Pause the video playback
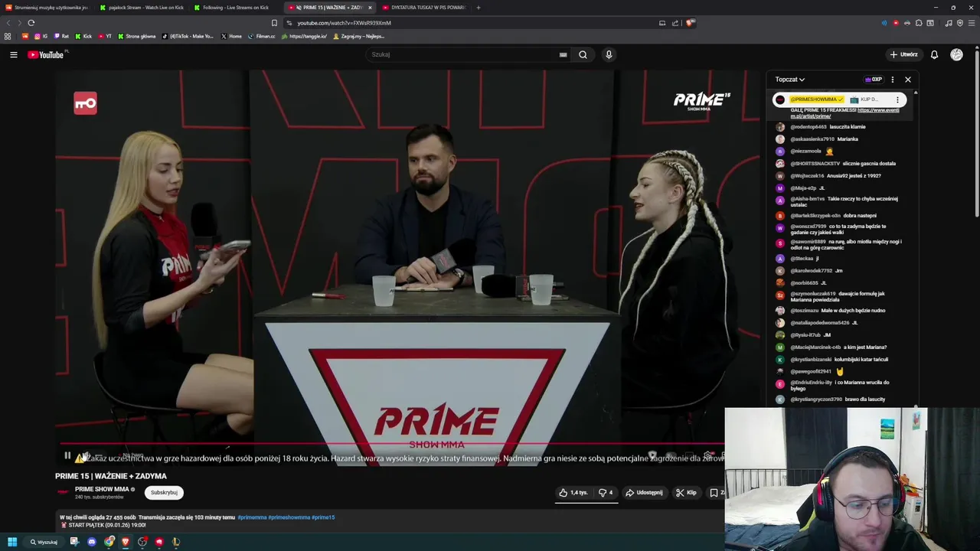Image resolution: width=980 pixels, height=551 pixels. point(67,456)
